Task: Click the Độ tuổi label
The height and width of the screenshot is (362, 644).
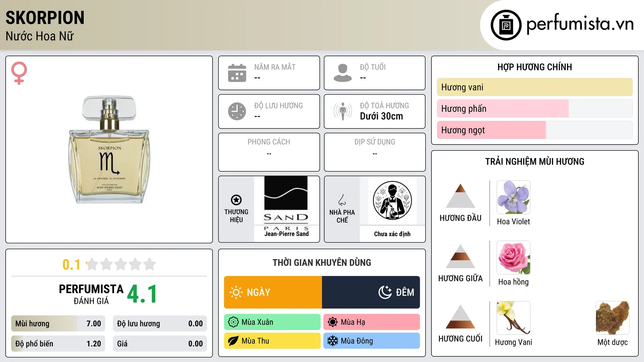Action: point(373,67)
